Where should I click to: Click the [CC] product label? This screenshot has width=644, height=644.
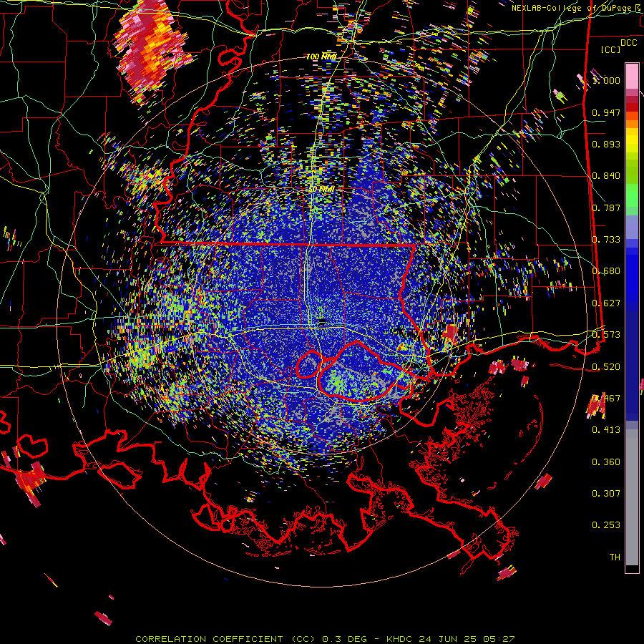[611, 49]
